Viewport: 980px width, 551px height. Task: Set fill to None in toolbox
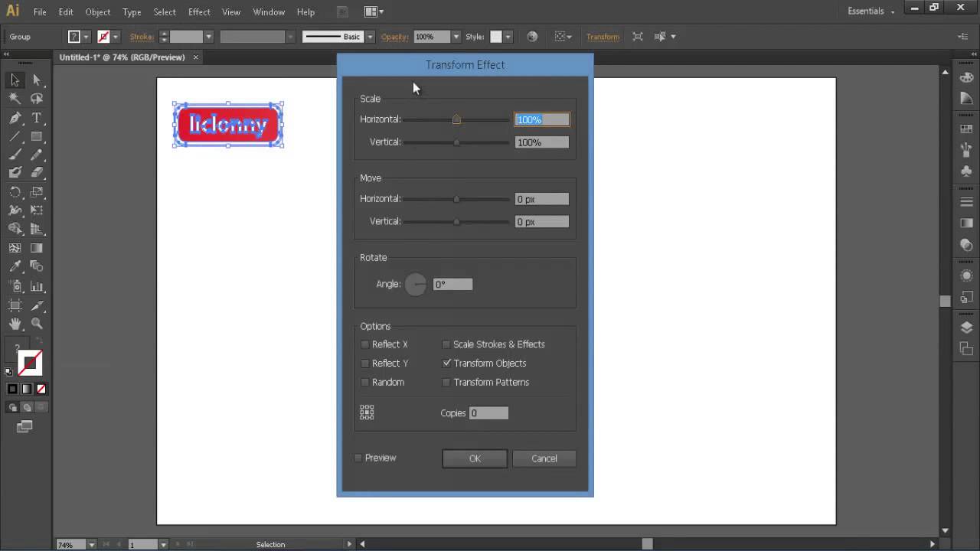coord(41,389)
